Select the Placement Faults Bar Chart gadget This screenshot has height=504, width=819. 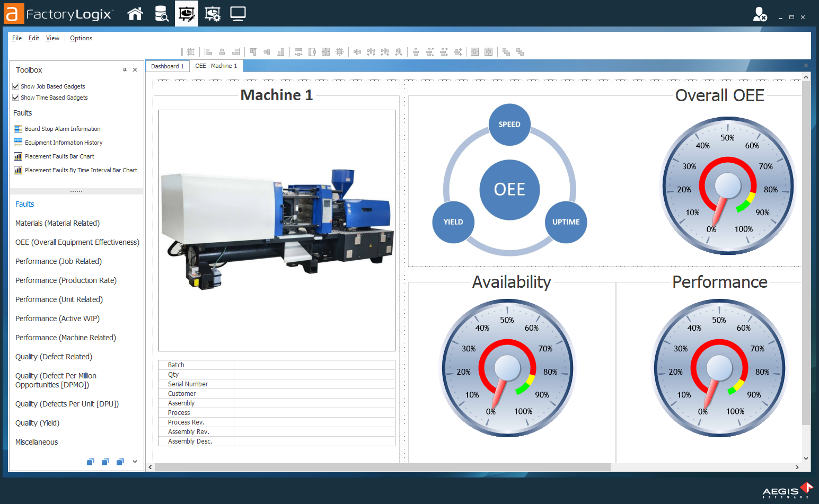(59, 156)
